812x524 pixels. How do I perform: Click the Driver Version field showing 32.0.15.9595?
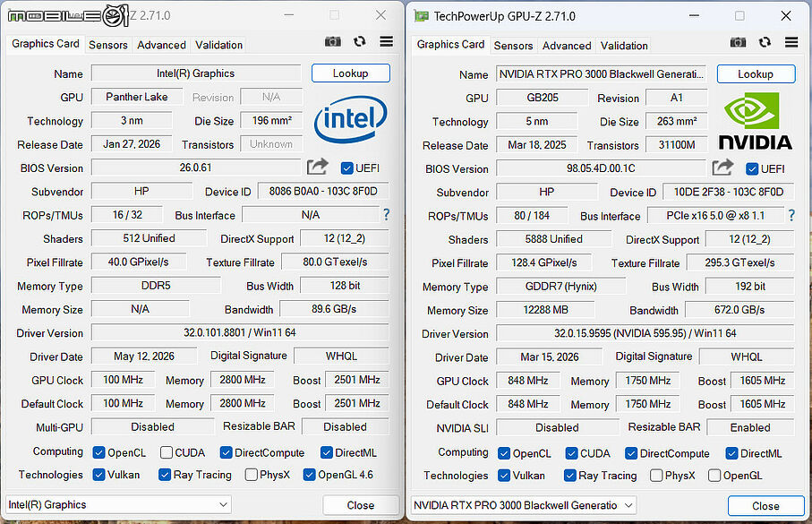pyautogui.click(x=645, y=333)
